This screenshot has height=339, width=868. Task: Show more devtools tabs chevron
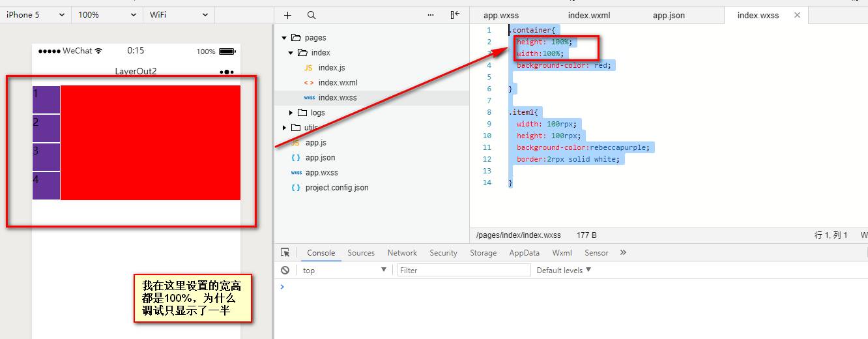coord(623,253)
